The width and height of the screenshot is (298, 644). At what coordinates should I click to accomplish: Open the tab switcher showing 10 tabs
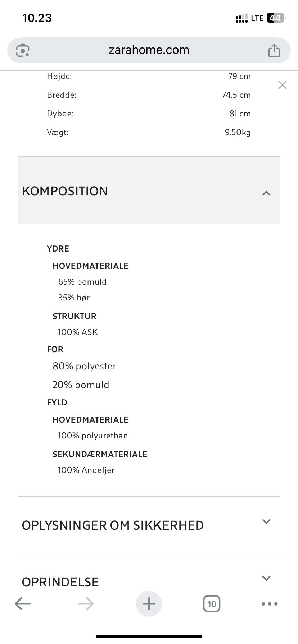[x=212, y=604]
